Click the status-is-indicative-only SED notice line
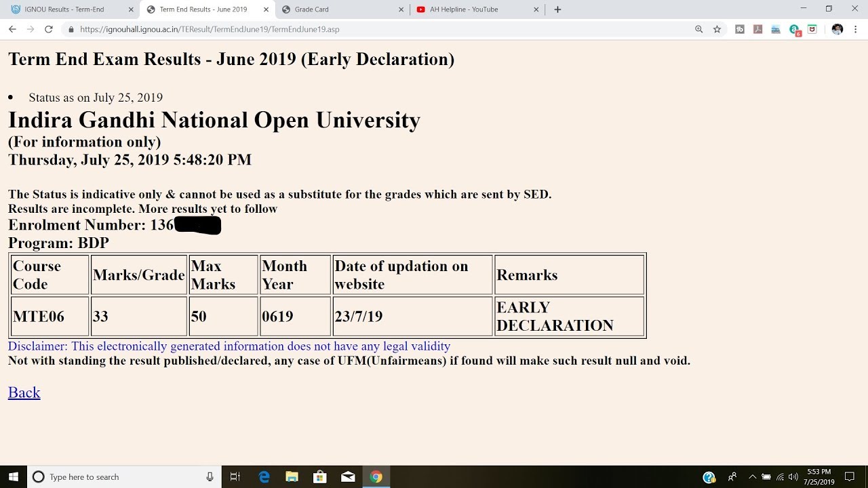This screenshot has width=868, height=488. [x=280, y=195]
